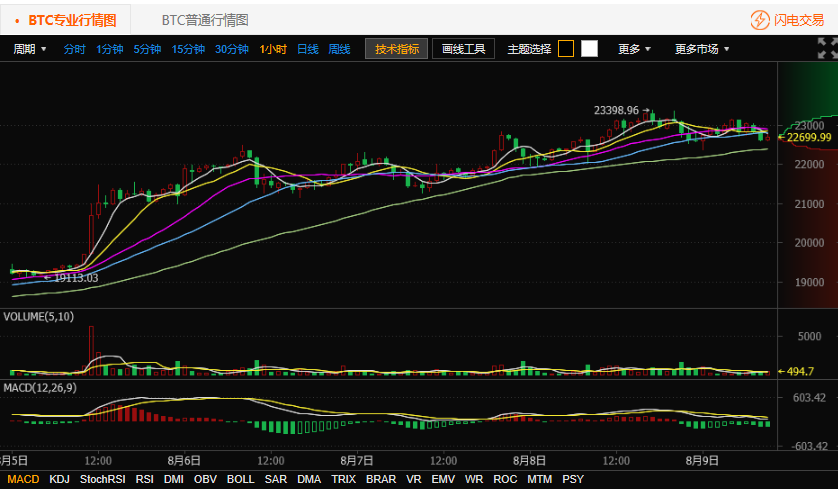Select the 15分钟 timeframe

click(x=188, y=49)
